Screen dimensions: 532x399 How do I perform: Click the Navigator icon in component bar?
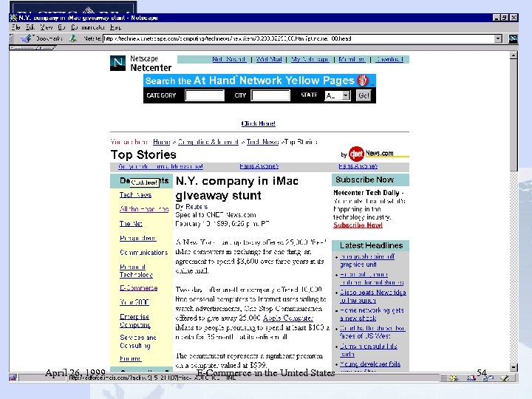point(454,378)
